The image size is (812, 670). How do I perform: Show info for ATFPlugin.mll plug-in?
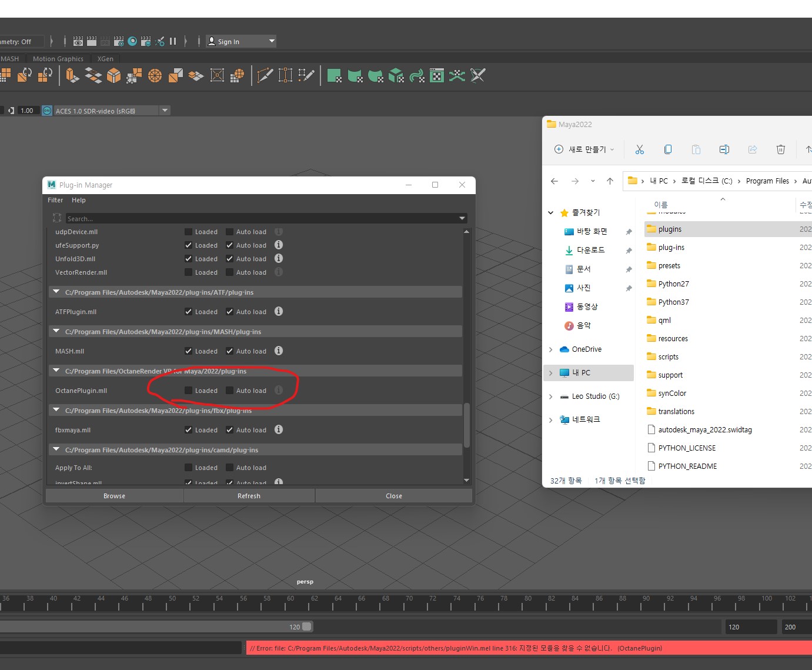279,311
